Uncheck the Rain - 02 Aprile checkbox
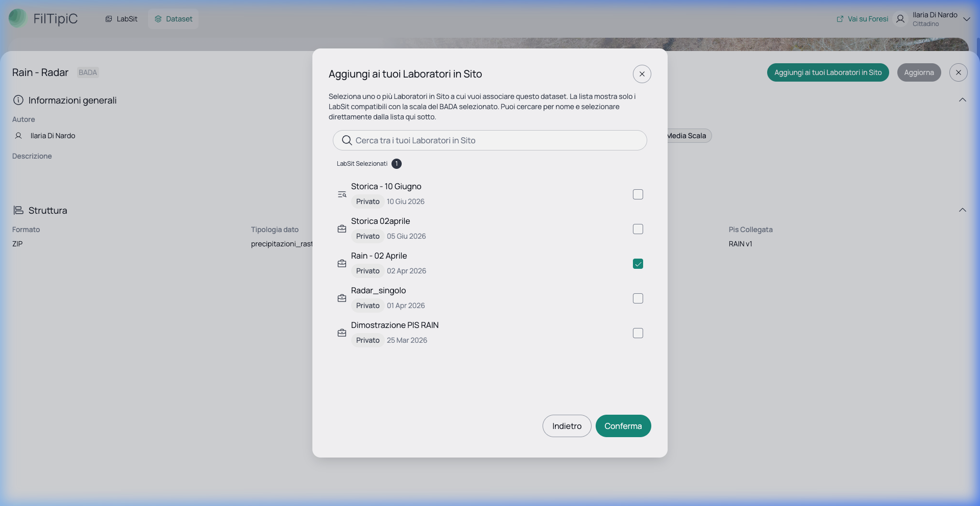 pyautogui.click(x=638, y=264)
